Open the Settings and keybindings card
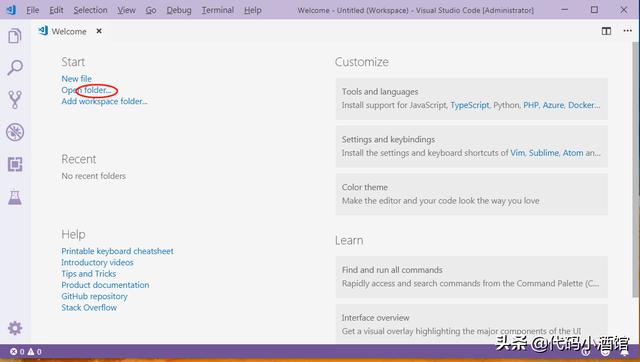This screenshot has height=362, width=640. (471, 147)
